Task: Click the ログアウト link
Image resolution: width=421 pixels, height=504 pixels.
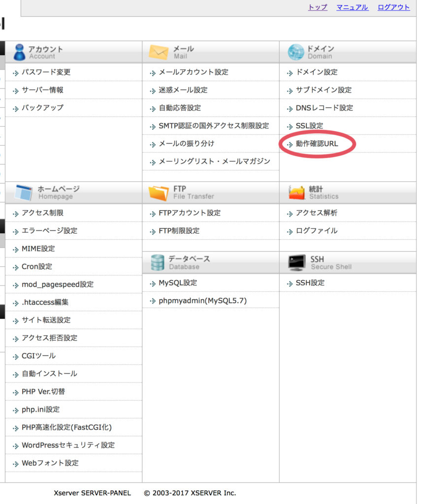Action: (x=393, y=7)
